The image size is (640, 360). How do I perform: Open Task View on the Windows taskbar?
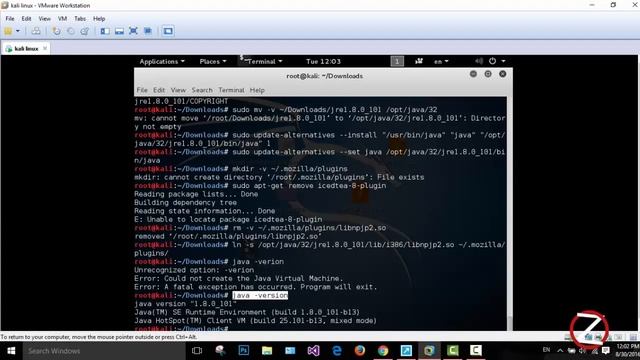point(197,351)
